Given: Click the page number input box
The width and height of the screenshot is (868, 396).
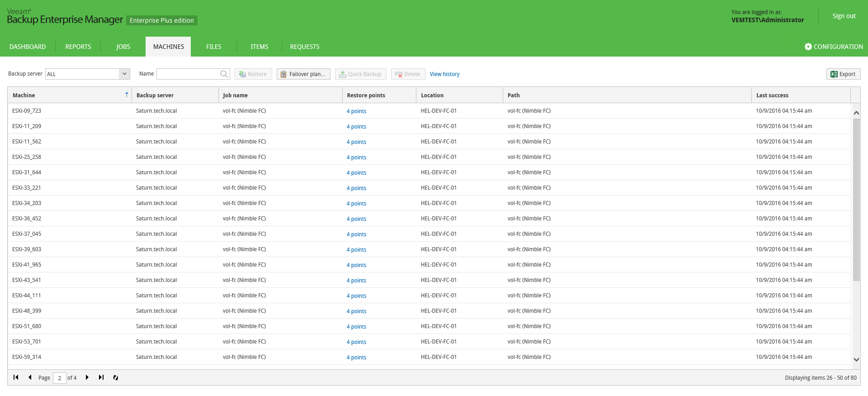Looking at the screenshot, I should [x=59, y=378].
